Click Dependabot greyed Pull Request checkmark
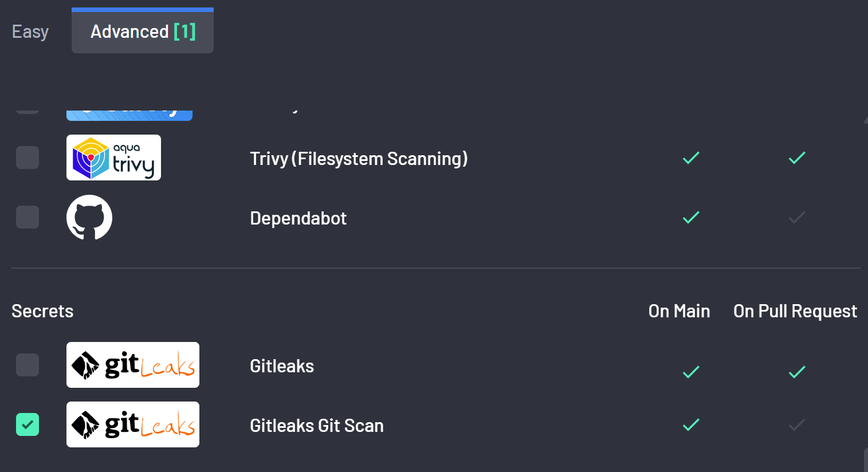Screen dimensions: 868x472 coord(797,217)
